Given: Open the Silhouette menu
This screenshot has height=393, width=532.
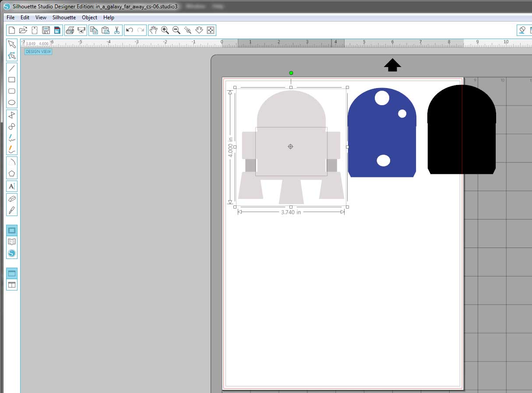Looking at the screenshot, I should pyautogui.click(x=64, y=18).
